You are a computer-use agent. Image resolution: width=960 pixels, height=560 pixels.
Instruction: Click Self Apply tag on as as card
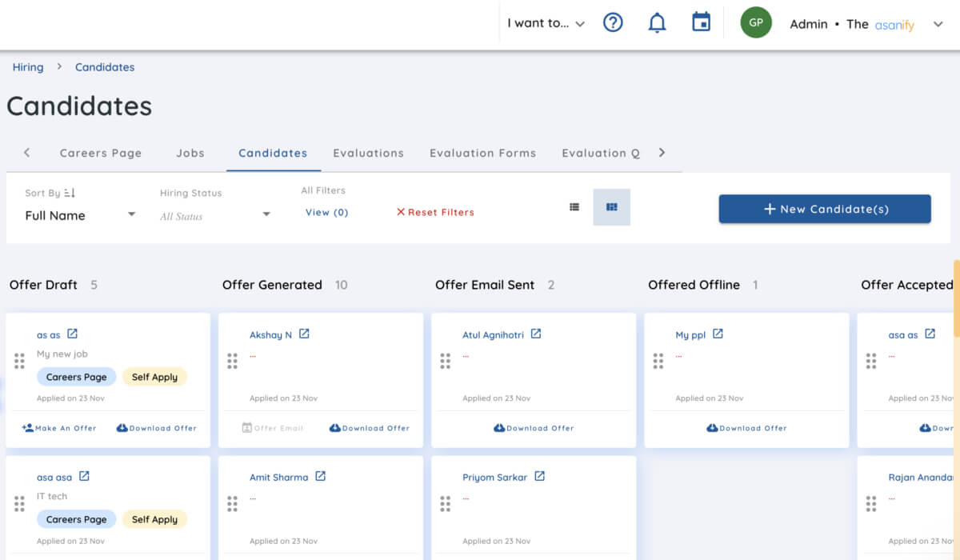point(154,377)
